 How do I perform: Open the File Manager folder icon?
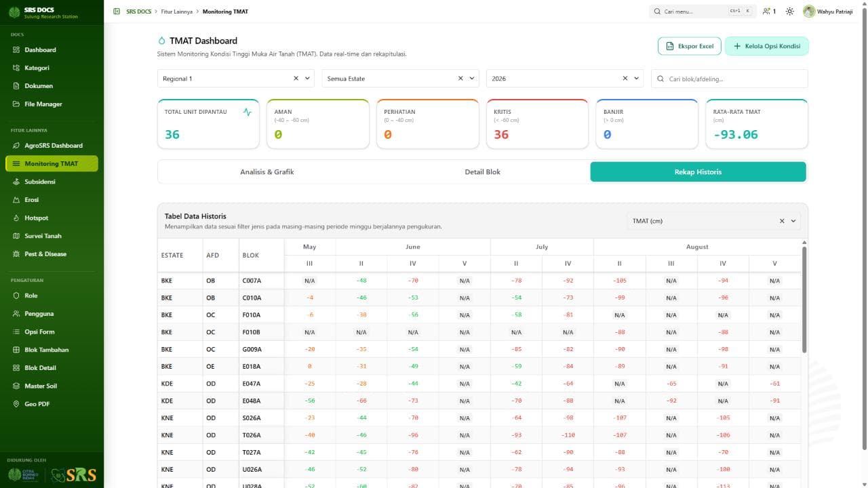(x=16, y=104)
